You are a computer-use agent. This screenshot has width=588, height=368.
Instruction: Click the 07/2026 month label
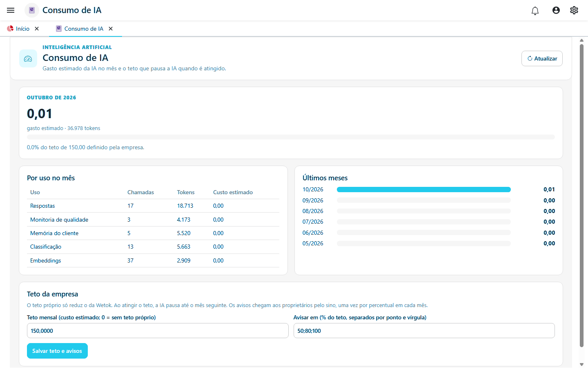[x=313, y=222]
